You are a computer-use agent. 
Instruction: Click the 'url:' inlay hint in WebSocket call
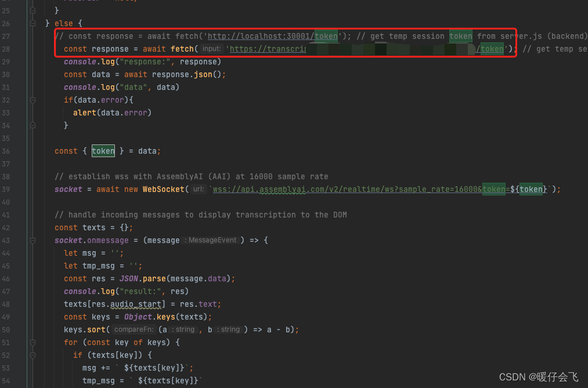[x=199, y=189]
